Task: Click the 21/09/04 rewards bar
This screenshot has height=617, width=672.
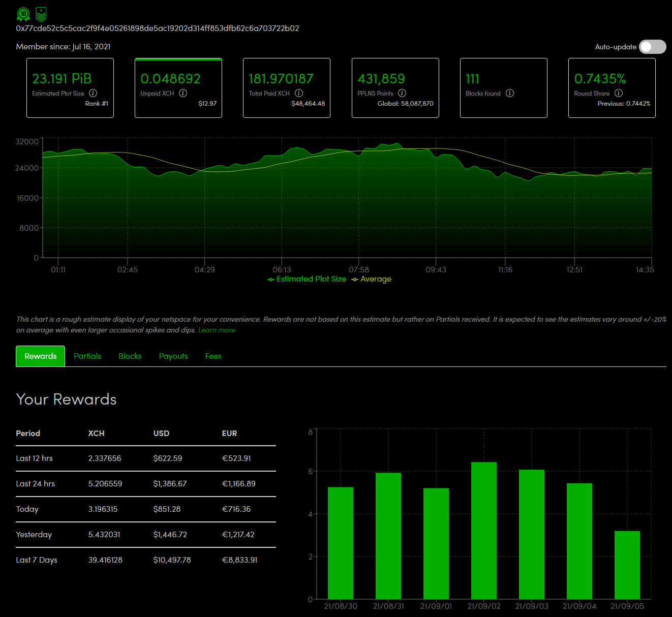Action: 579,541
